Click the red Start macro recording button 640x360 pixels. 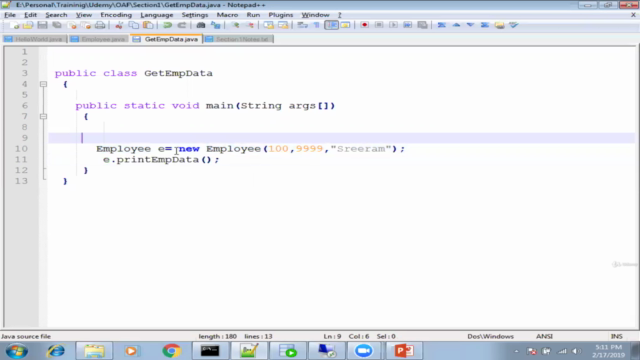[364, 25]
